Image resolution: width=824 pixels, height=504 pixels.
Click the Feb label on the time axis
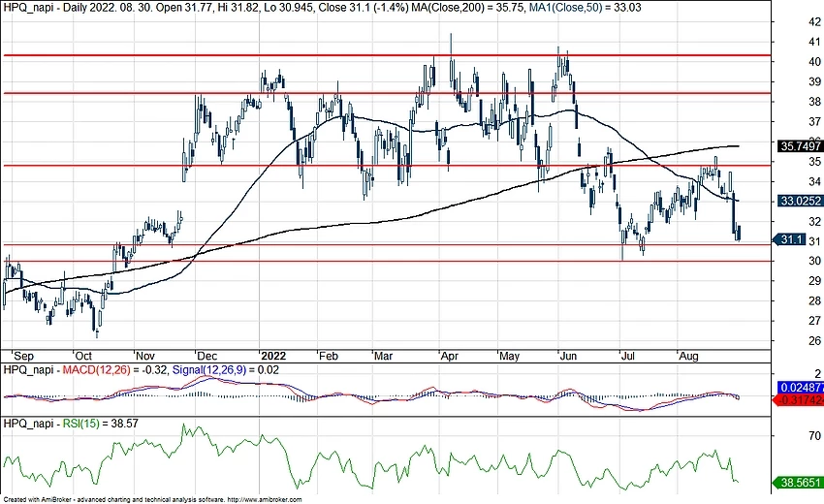[329, 356]
